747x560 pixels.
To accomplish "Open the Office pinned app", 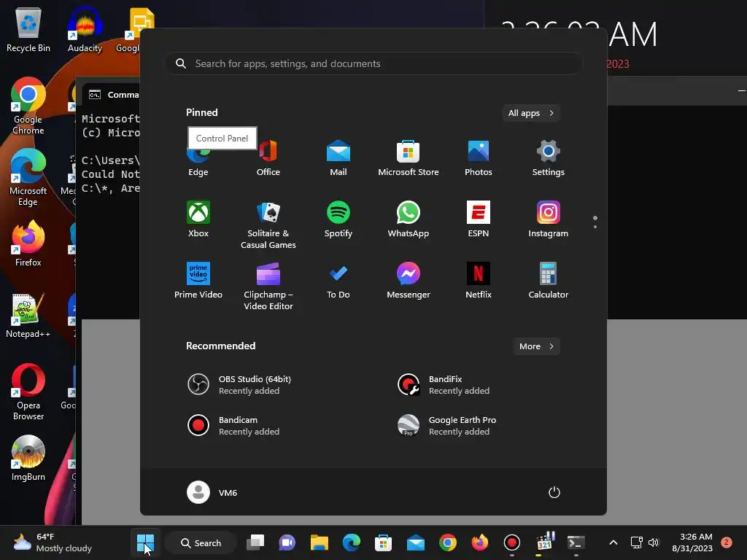I will (268, 158).
